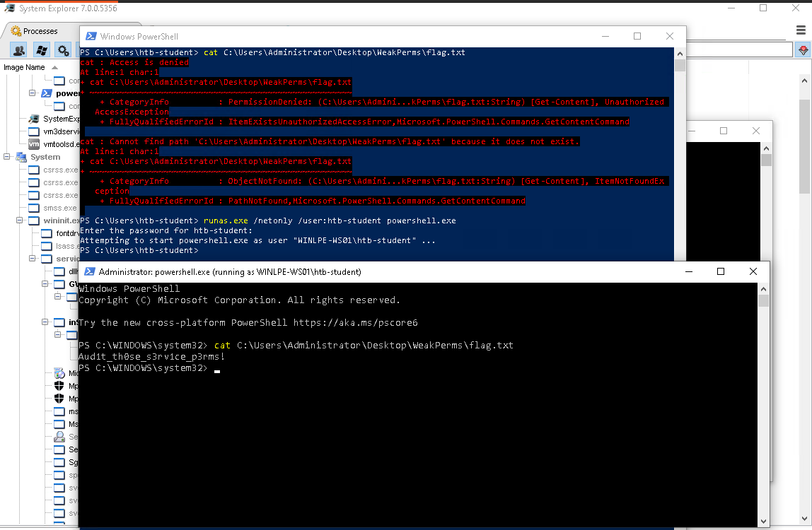This screenshot has width=812, height=530.
Task: Sort by Image Name column header
Action: tap(24, 67)
